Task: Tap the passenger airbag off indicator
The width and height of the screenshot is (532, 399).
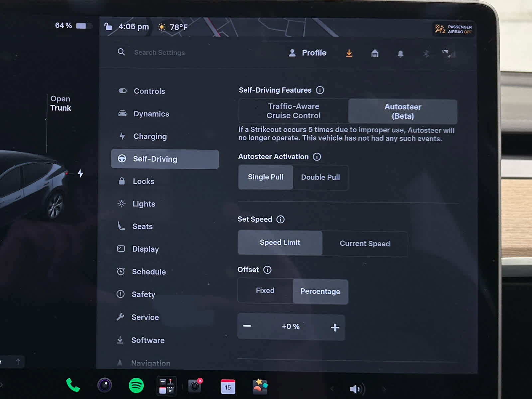Action: (454, 29)
